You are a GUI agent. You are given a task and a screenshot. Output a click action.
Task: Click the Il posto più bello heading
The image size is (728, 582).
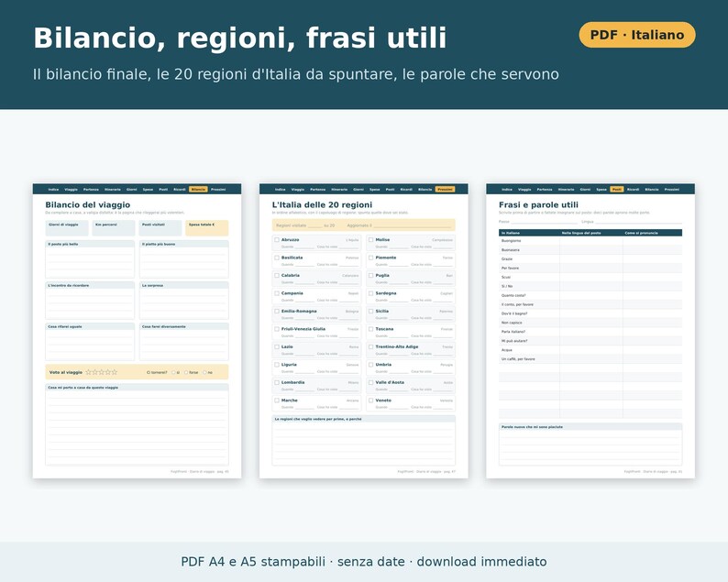pyautogui.click(x=63, y=244)
